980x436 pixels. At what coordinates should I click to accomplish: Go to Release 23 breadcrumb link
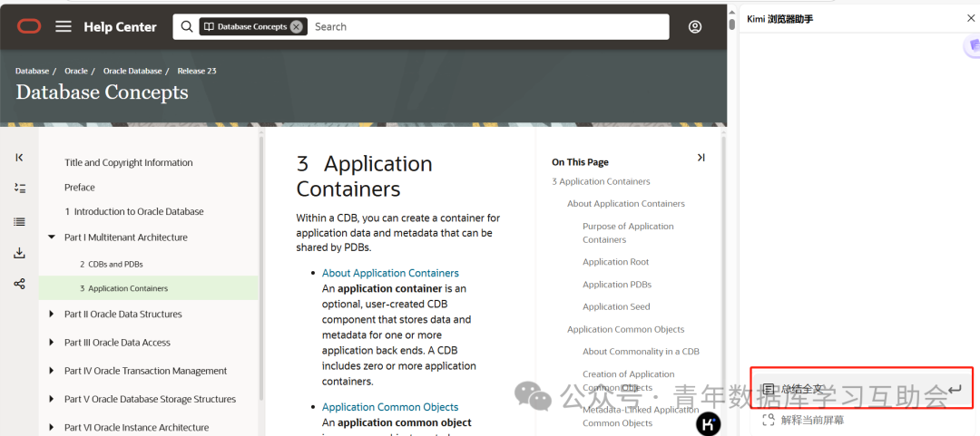click(x=197, y=72)
